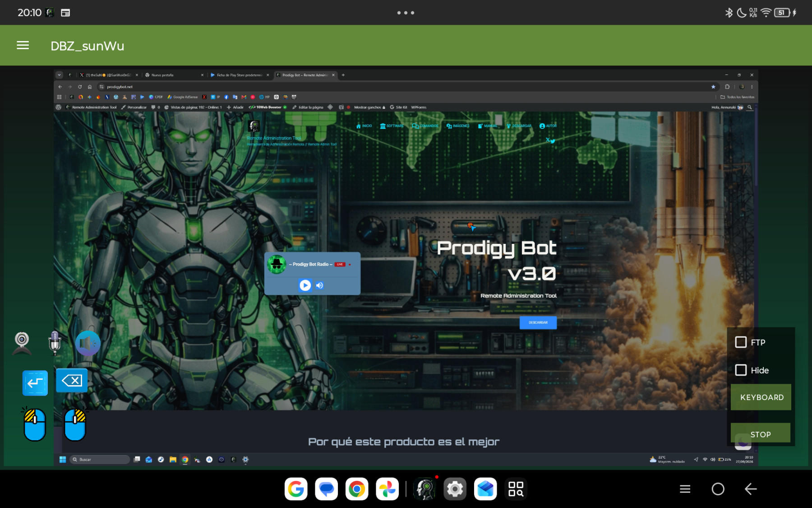812x508 pixels.
Task: Enable the FTP checkbox
Action: coord(741,342)
